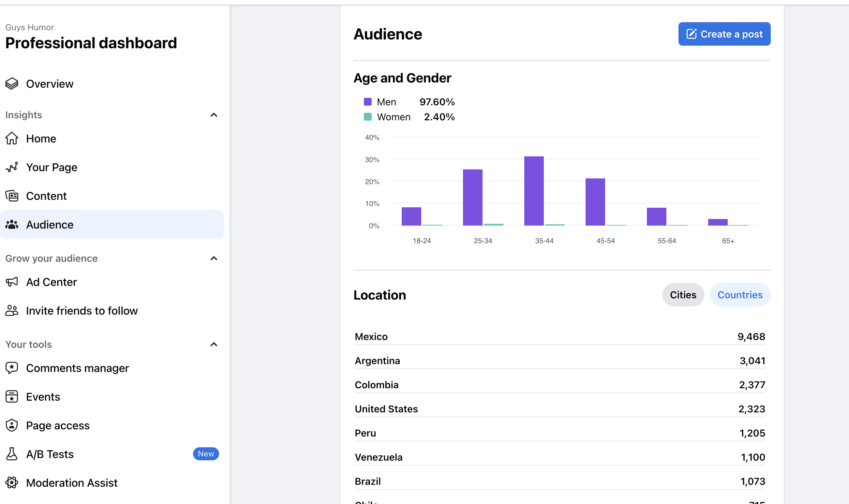Click the 35-44 men's bar in chart
849x504 pixels.
(534, 191)
